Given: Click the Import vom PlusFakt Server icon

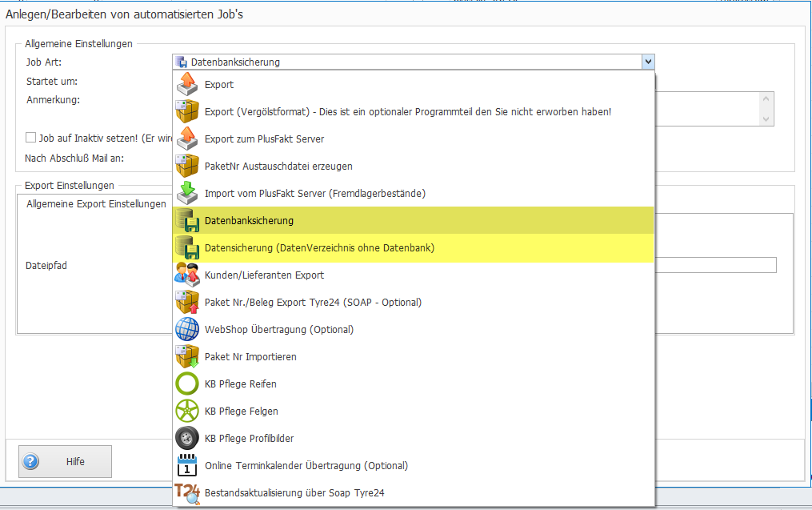Looking at the screenshot, I should pos(187,193).
